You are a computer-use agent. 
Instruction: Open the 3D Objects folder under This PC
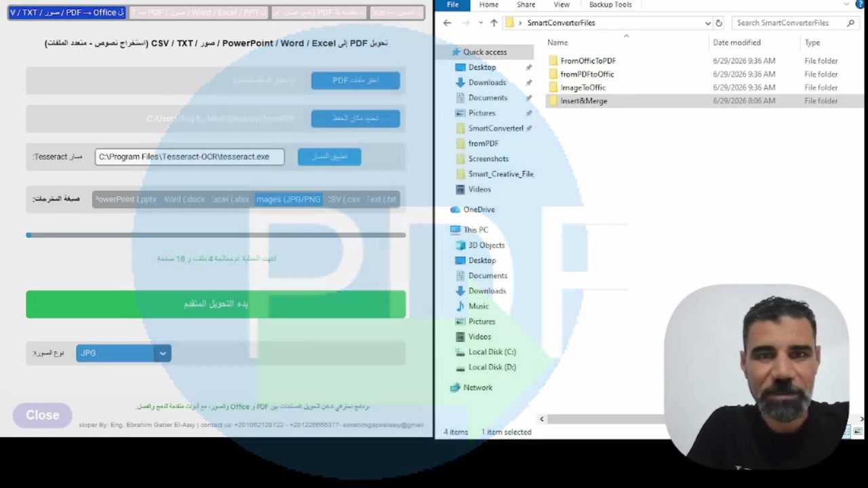click(486, 245)
